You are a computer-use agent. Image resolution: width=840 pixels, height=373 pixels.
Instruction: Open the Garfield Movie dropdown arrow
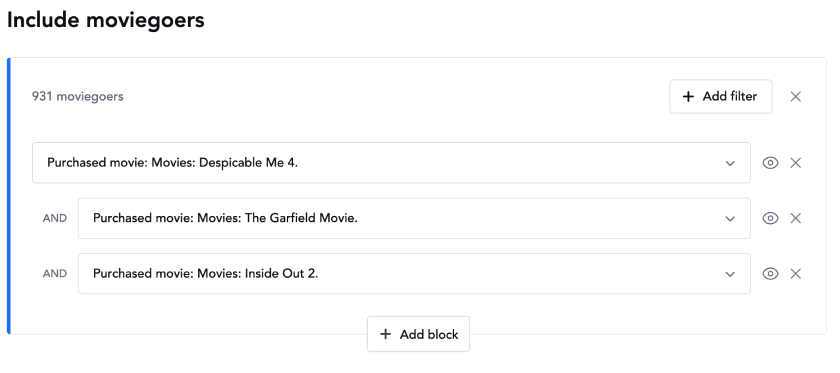[730, 219]
